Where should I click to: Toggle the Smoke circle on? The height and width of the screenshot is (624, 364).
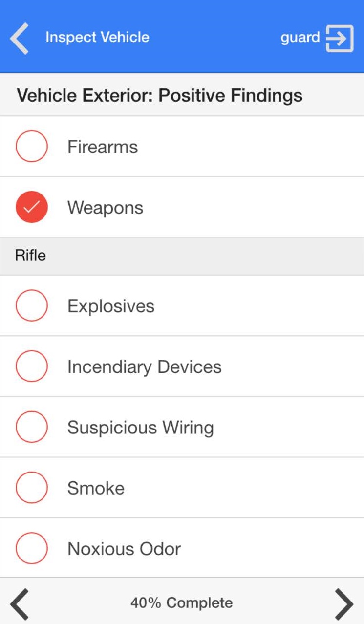(32, 487)
